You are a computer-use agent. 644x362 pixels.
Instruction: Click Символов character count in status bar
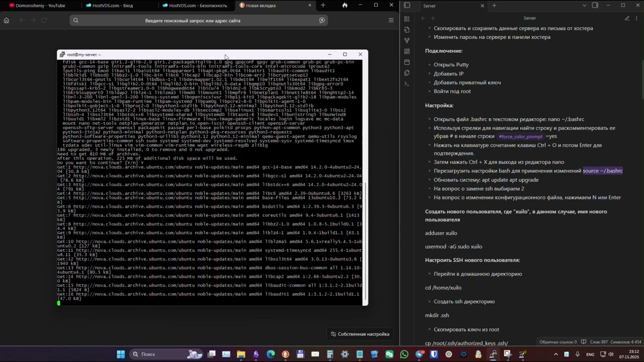pos(626,342)
